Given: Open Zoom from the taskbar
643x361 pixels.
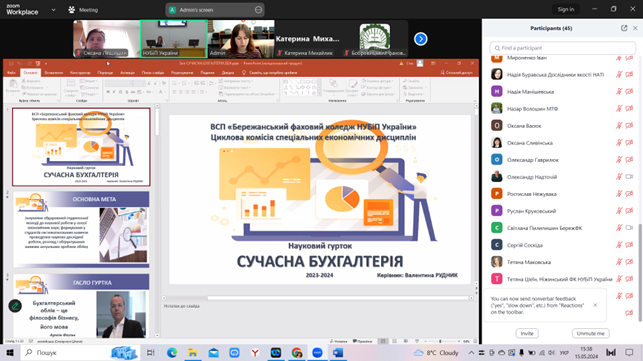Looking at the screenshot, I should pos(317,352).
